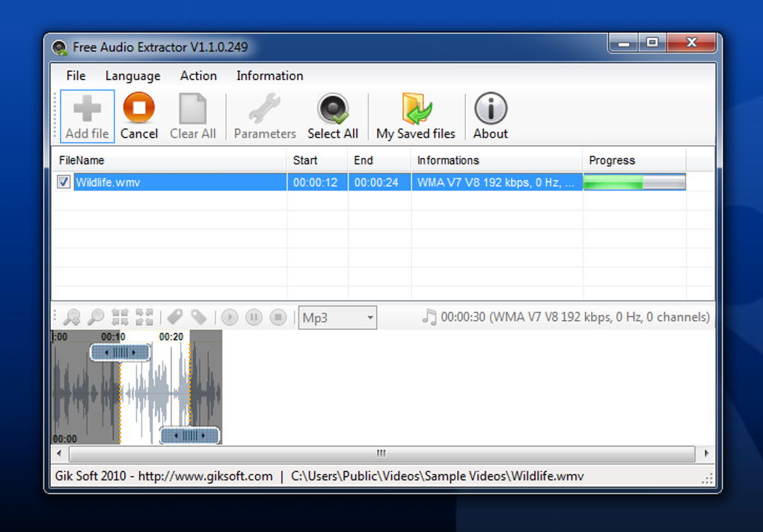Screen dimensions: 763x532
Task: Close the Free Audio Extractor window
Action: click(x=691, y=43)
